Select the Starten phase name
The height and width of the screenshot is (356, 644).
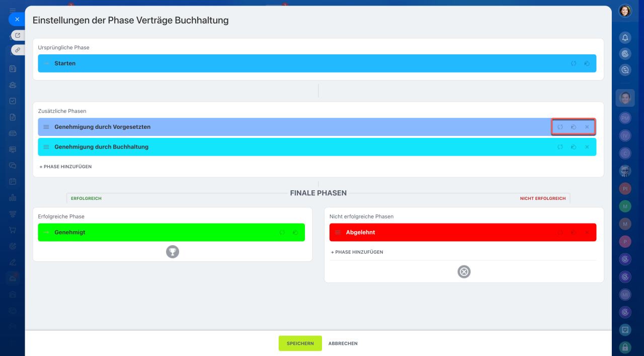coord(65,63)
